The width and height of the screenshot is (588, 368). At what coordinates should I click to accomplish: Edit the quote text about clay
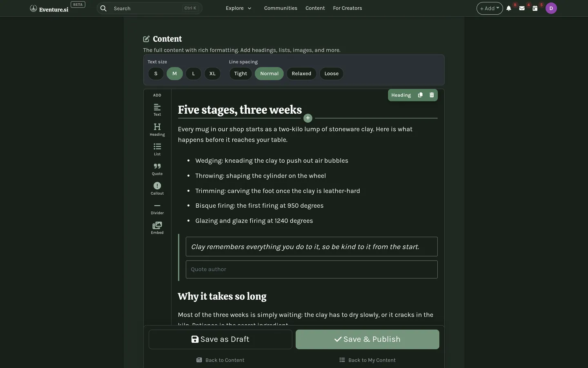click(x=312, y=247)
